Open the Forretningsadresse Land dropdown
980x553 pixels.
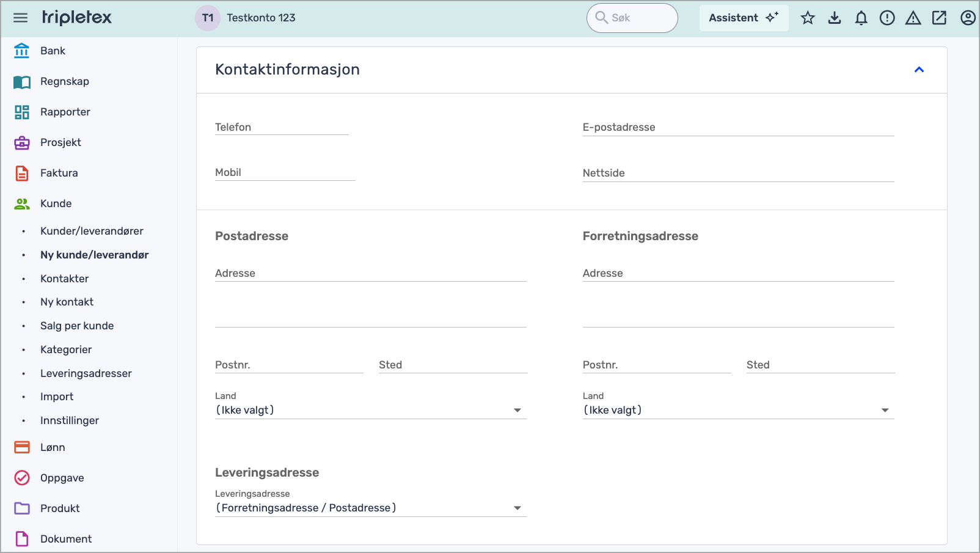(737, 410)
